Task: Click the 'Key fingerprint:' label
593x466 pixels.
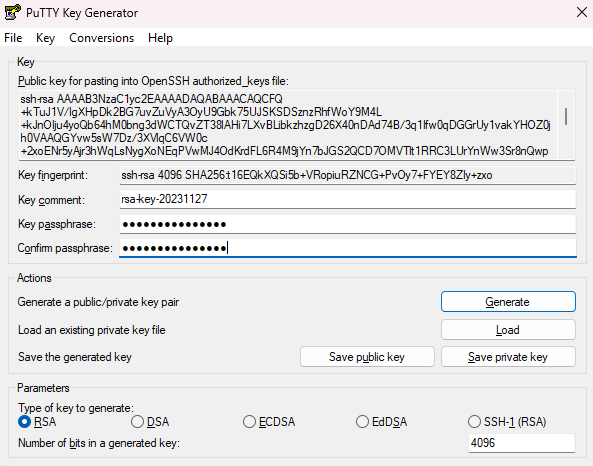Action: coord(53,175)
